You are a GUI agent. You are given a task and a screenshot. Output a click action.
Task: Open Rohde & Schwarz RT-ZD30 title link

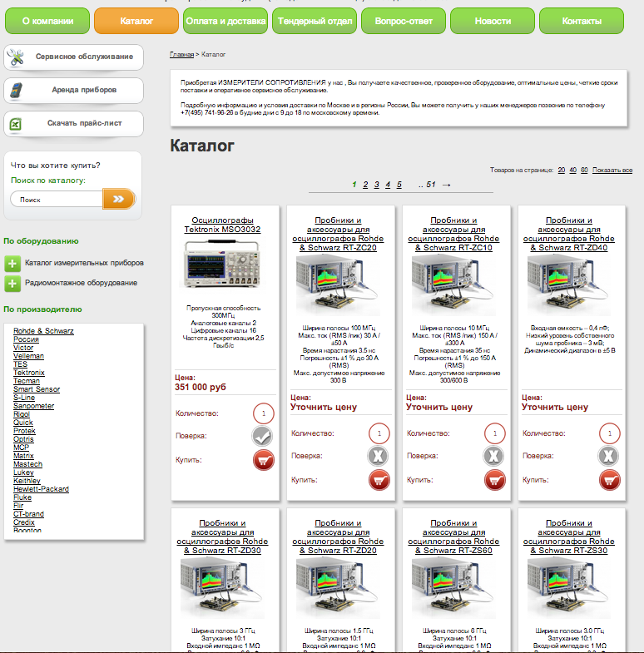(222, 537)
